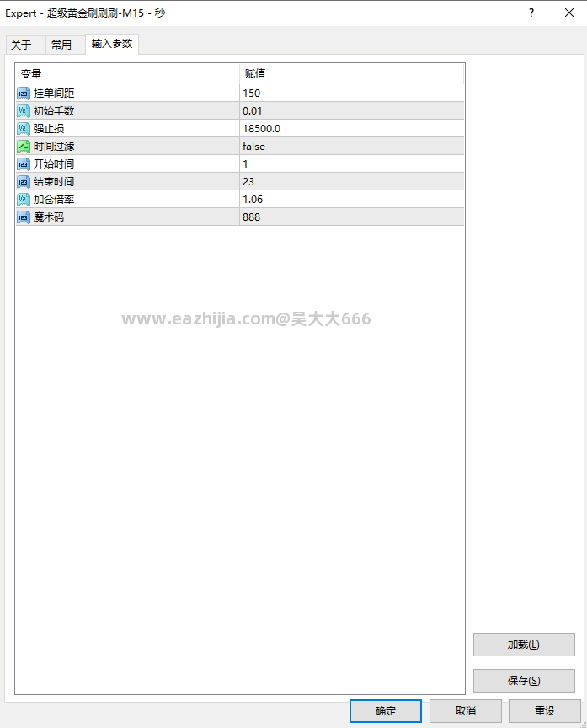Viewport: 587px width, 728px height.
Task: Cancel with the 取消 button
Action: (x=466, y=711)
